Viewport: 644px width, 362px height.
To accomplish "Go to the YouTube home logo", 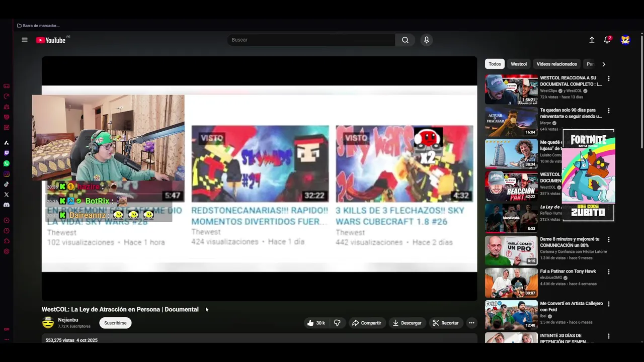I will (51, 40).
